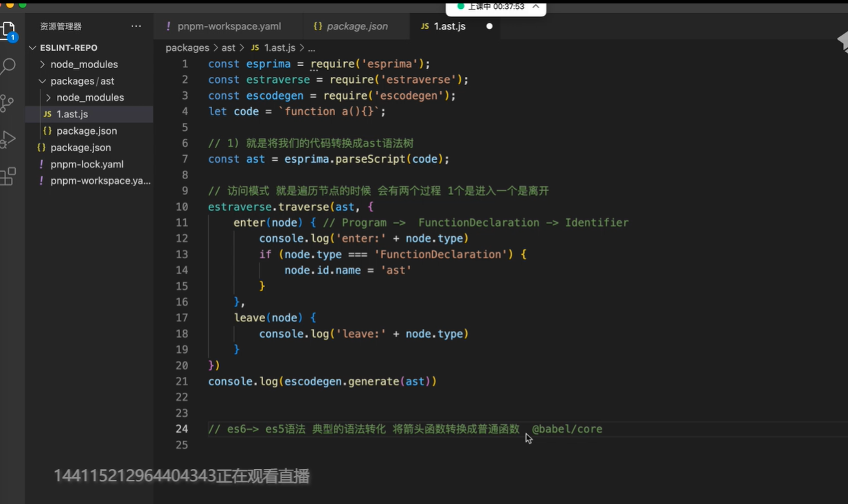
Task: Collapse the ESLINT-REPO root folder
Action: 32,48
